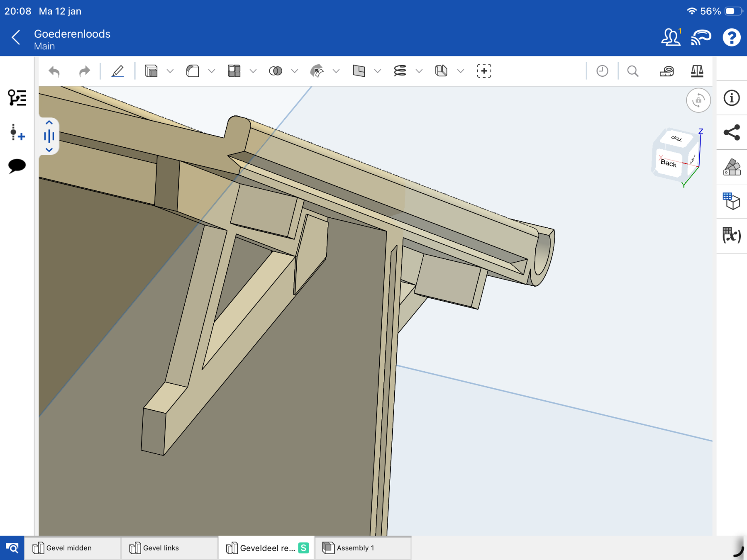Expand the Boolean tool dropdown arrow

click(295, 71)
